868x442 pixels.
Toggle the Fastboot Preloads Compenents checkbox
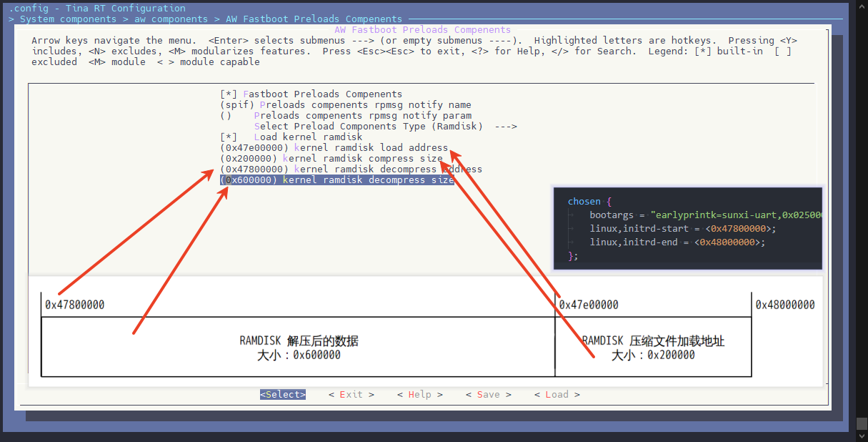pyautogui.click(x=311, y=94)
